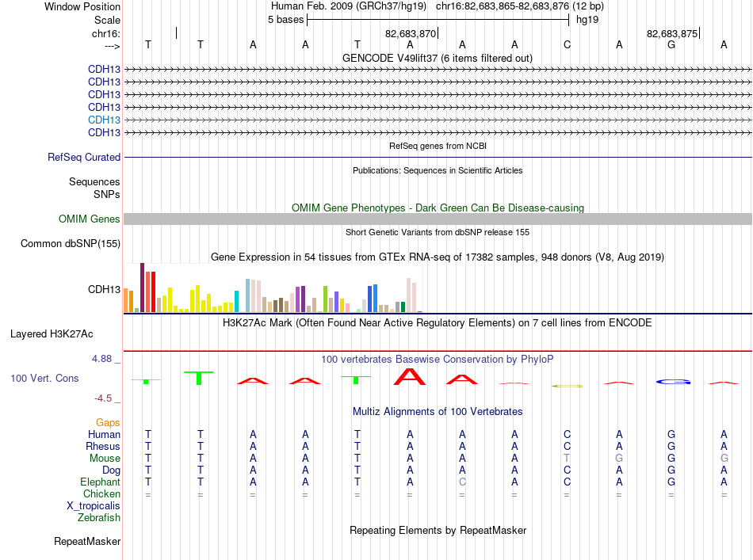This screenshot has height=560, width=753.
Task: Click the tallest maroon GTEx expression bar
Action: (x=142, y=288)
